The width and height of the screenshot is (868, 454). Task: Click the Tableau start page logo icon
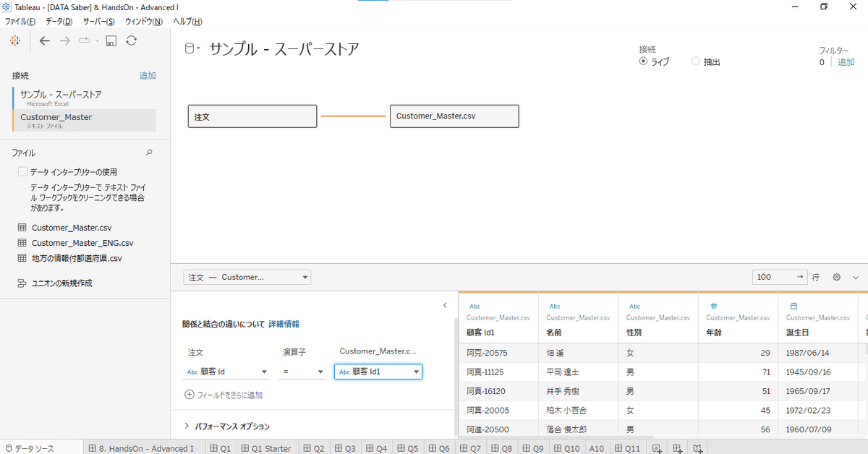(x=15, y=41)
